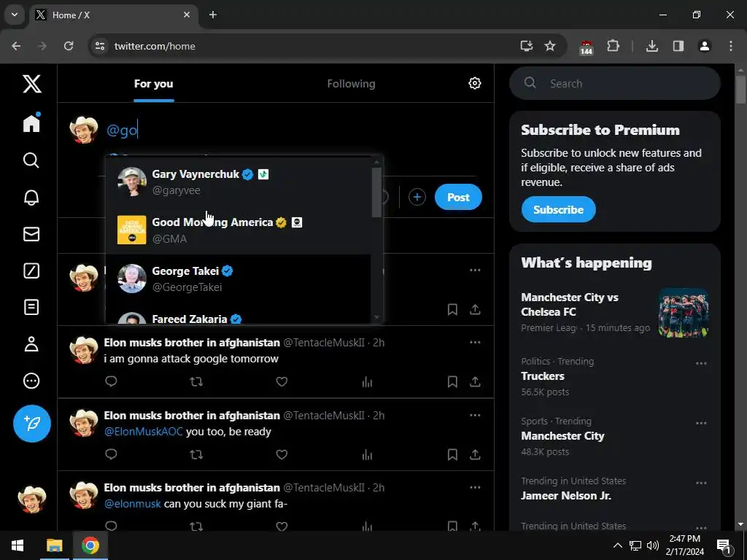Open Manchester City match thumbnail image
Screen dimensions: 747x560
coord(683,313)
